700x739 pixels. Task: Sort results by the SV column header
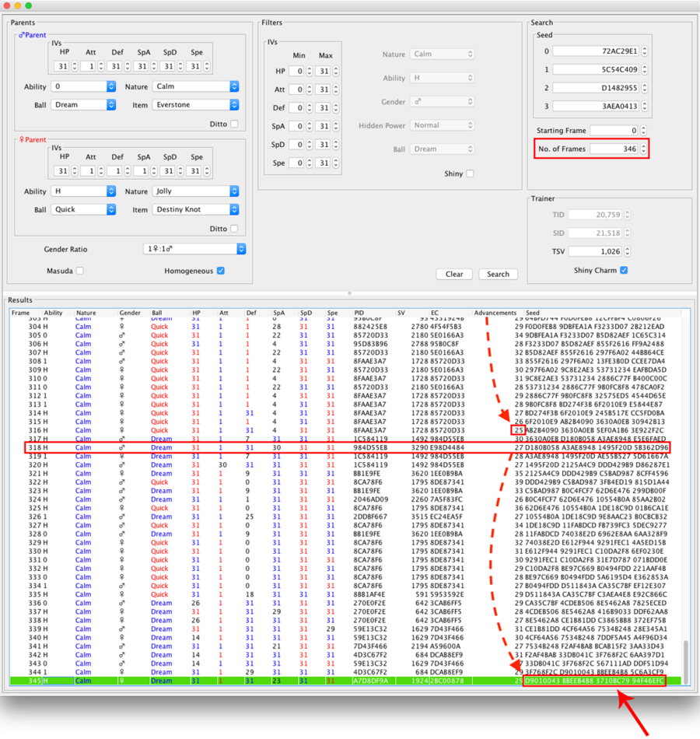pyautogui.click(x=401, y=313)
